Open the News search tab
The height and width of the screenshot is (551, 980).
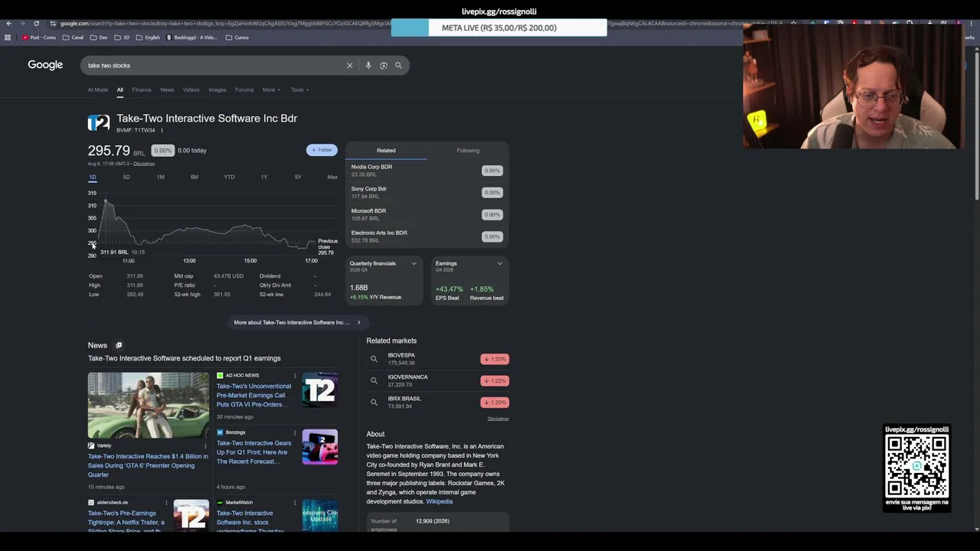[x=167, y=90]
